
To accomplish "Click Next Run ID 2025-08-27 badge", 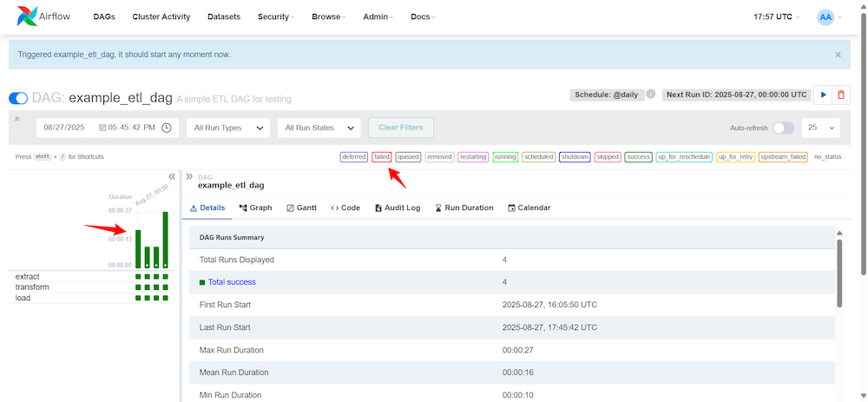I will coord(736,95).
